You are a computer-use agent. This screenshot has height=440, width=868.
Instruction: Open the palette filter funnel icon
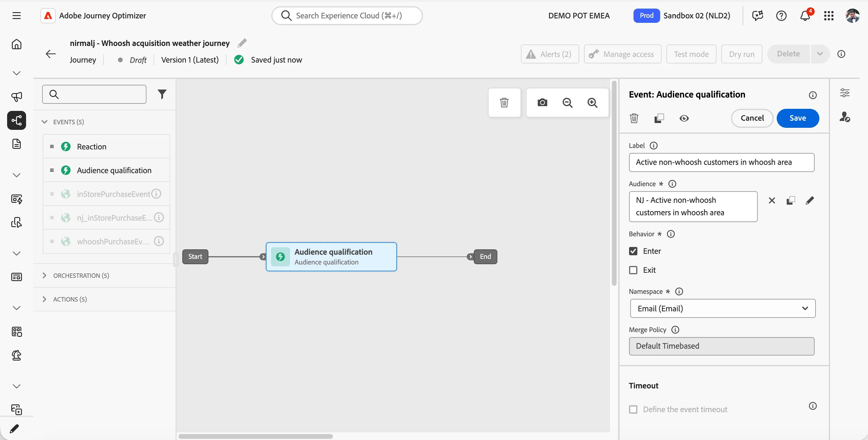coord(162,94)
